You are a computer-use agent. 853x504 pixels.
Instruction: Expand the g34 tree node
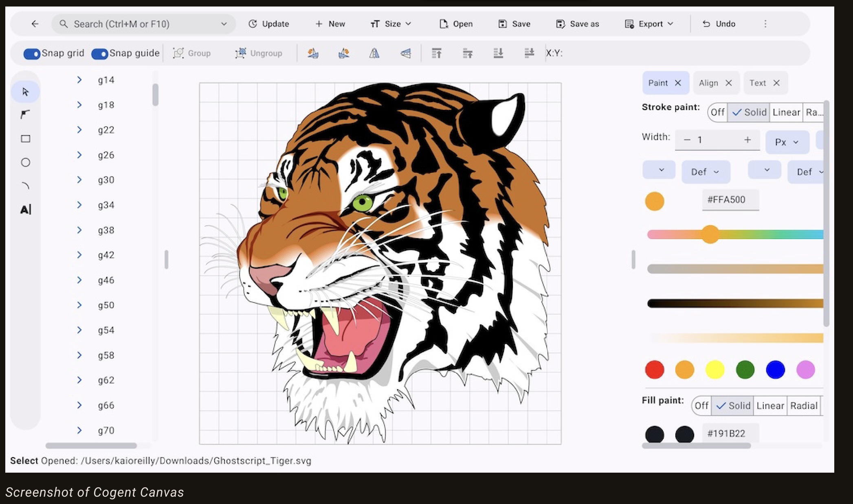(79, 205)
